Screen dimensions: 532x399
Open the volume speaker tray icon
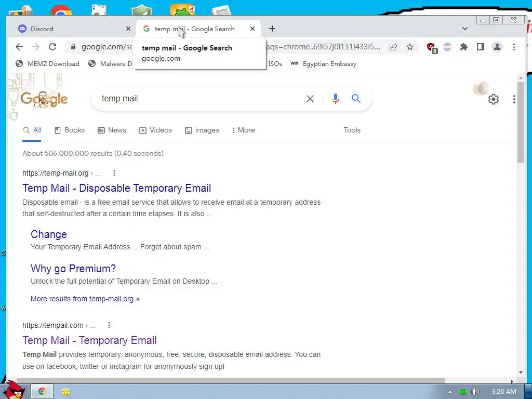click(x=475, y=392)
